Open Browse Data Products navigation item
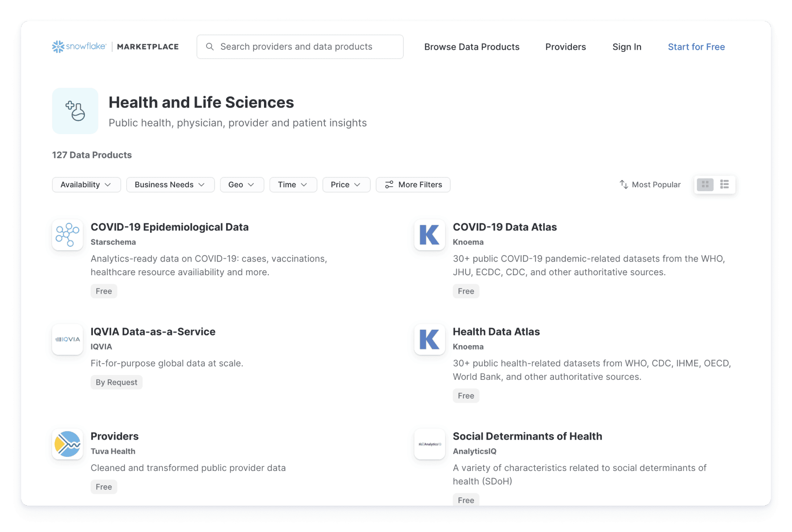The height and width of the screenshot is (532, 792). pyautogui.click(x=472, y=47)
